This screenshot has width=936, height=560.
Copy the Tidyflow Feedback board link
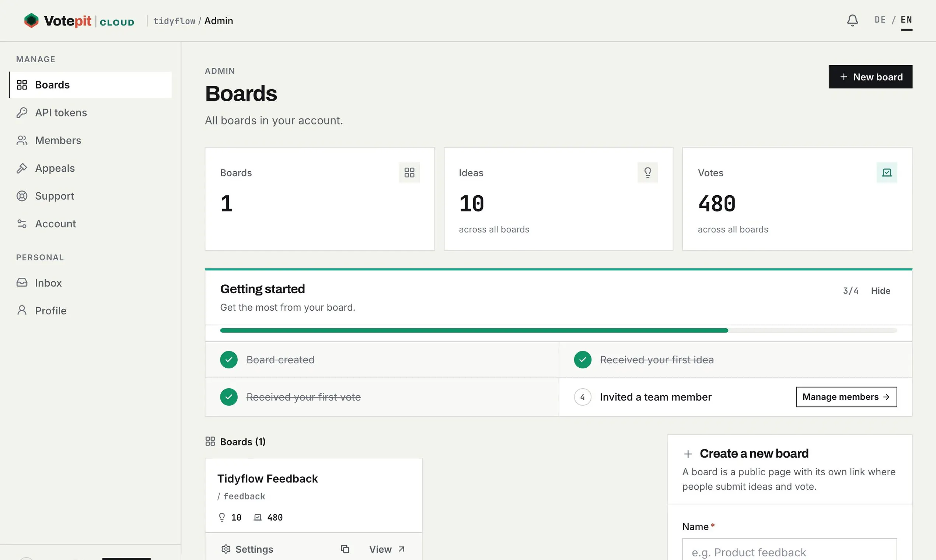click(x=345, y=549)
